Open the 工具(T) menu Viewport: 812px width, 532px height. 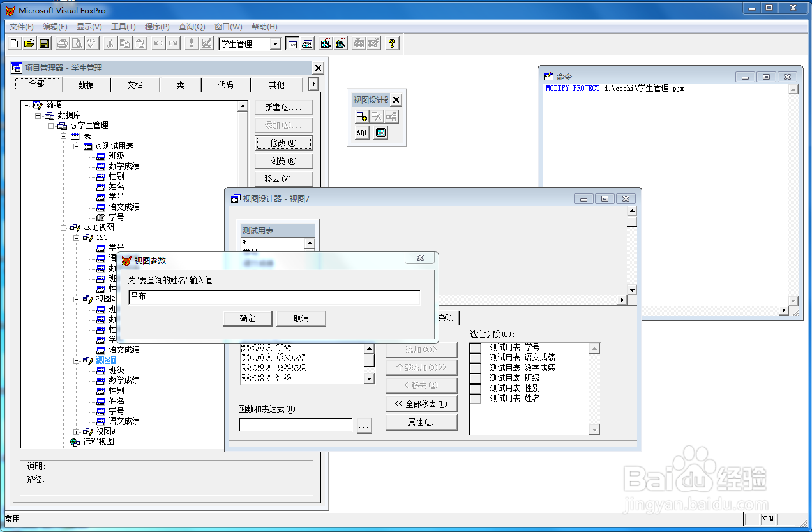123,27
